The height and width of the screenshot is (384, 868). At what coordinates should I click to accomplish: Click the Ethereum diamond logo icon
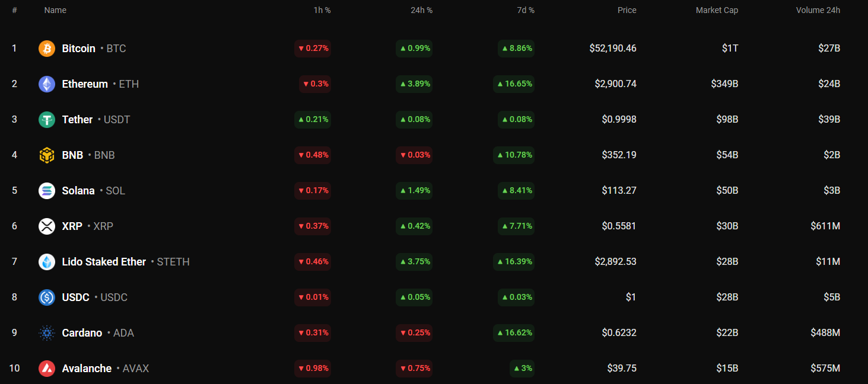[47, 84]
